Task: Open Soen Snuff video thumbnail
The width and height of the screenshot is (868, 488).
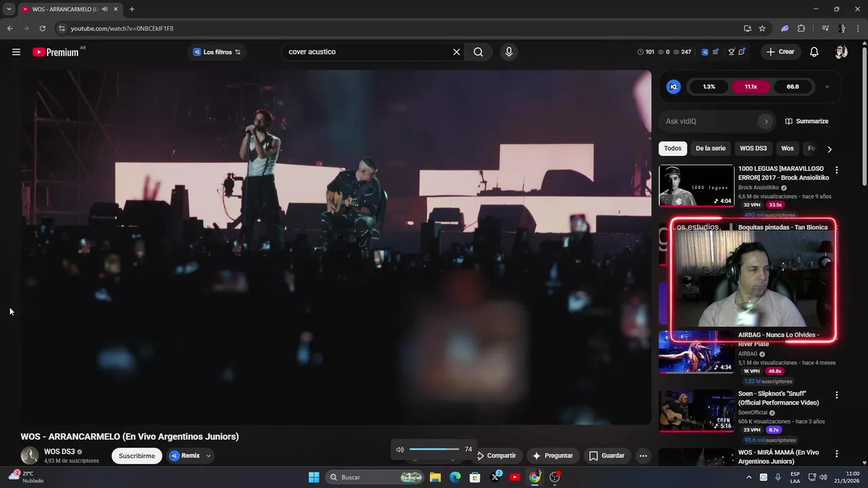Action: click(x=696, y=411)
